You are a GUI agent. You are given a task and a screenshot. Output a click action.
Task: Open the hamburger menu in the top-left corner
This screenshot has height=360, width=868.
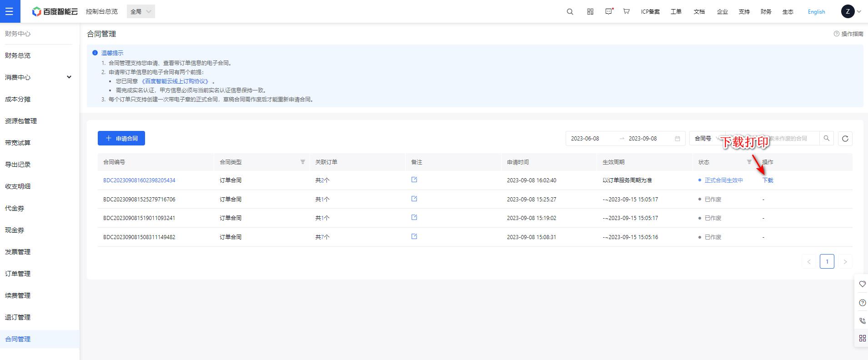point(10,11)
